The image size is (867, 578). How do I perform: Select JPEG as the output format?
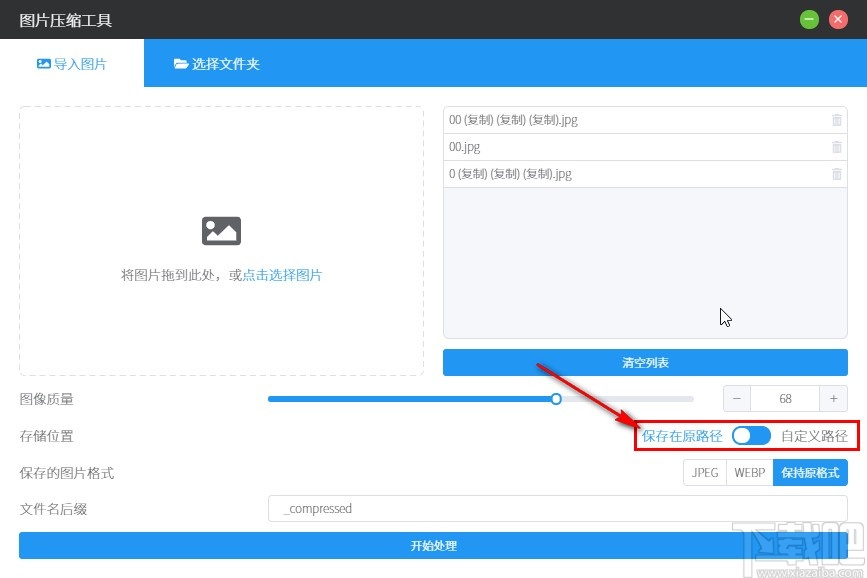[704, 472]
